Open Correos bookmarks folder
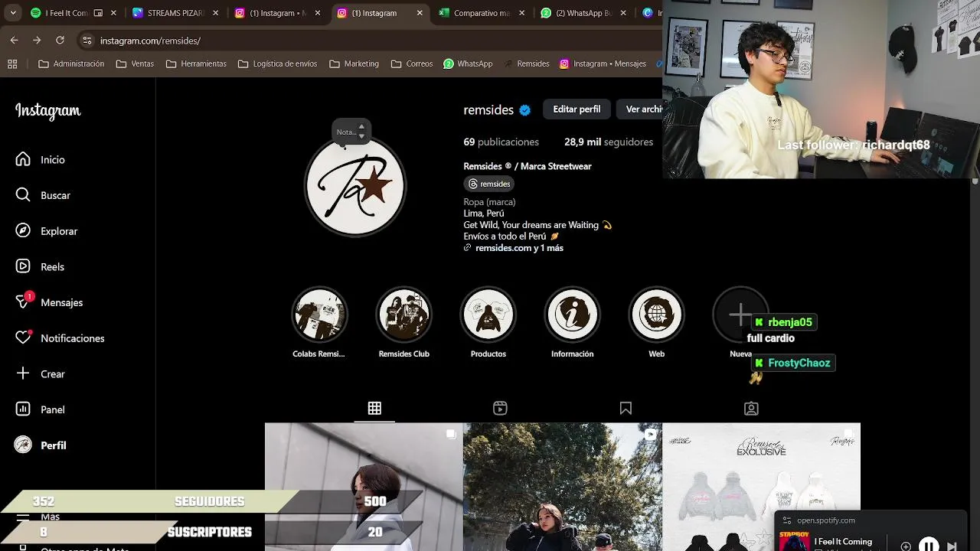The height and width of the screenshot is (551, 980). [x=412, y=64]
